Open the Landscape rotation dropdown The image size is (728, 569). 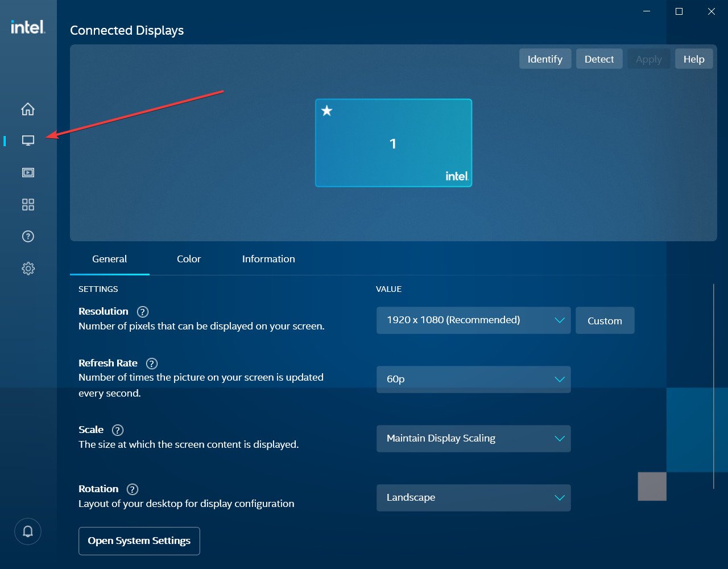tap(473, 498)
